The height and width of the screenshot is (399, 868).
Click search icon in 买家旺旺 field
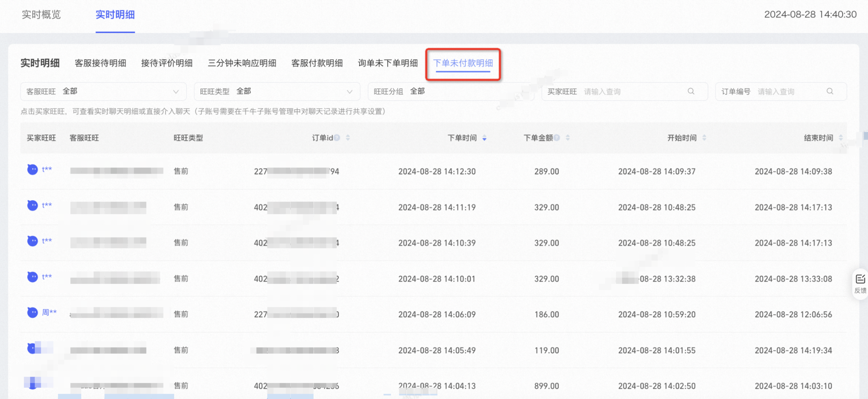[x=691, y=91]
